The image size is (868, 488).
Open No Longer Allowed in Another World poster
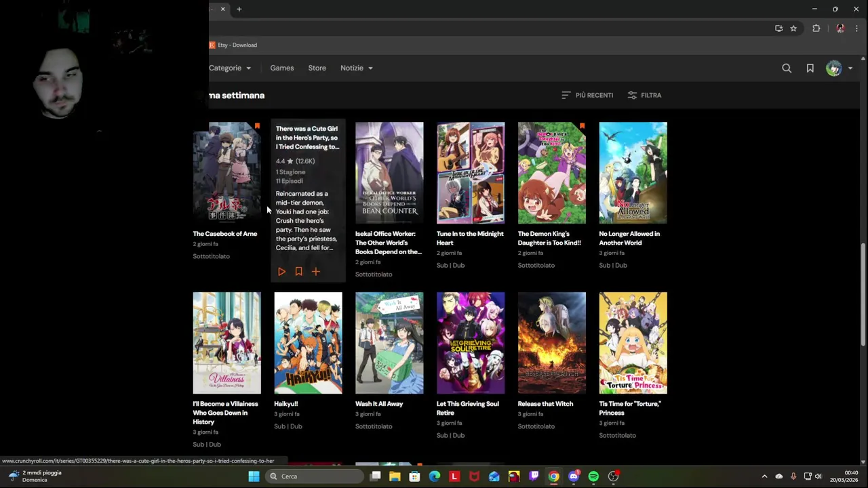[x=633, y=173]
